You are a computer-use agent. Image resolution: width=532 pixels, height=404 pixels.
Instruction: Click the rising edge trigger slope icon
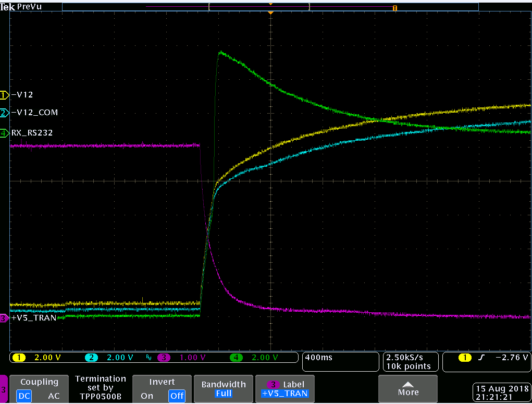pyautogui.click(x=481, y=358)
